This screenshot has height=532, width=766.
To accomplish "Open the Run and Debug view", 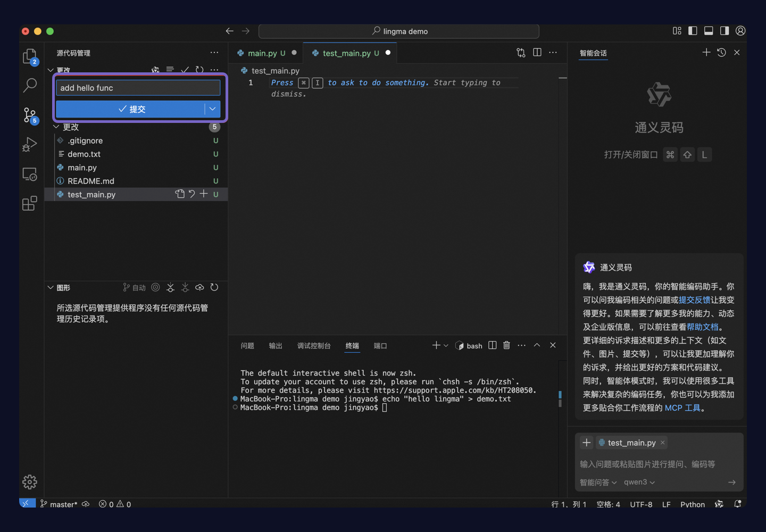I will [30, 144].
